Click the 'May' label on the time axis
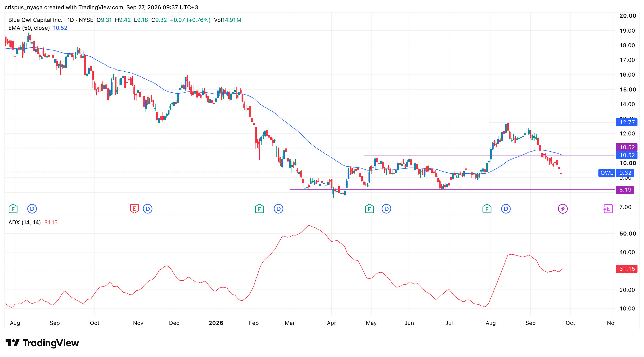 (371, 323)
